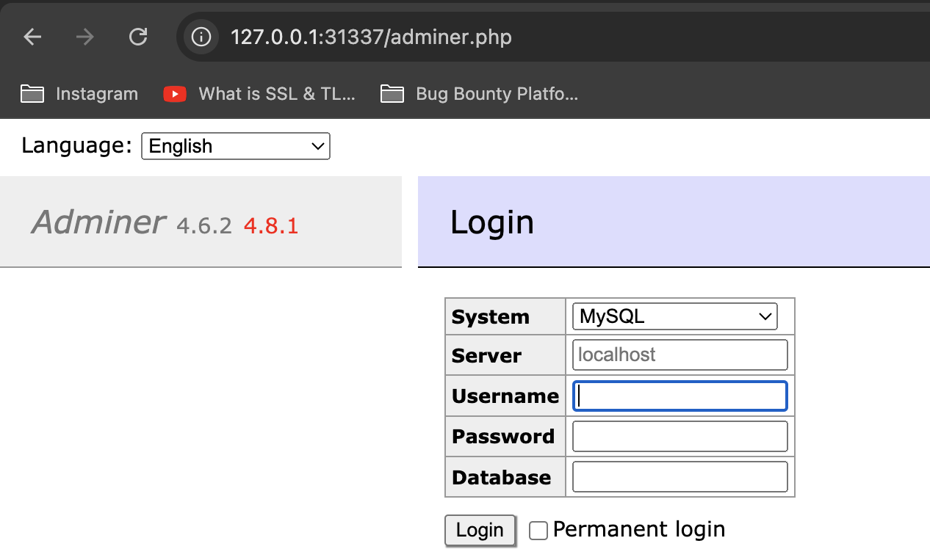Reload the page with the refresh icon
The height and width of the screenshot is (560, 930).
137,37
